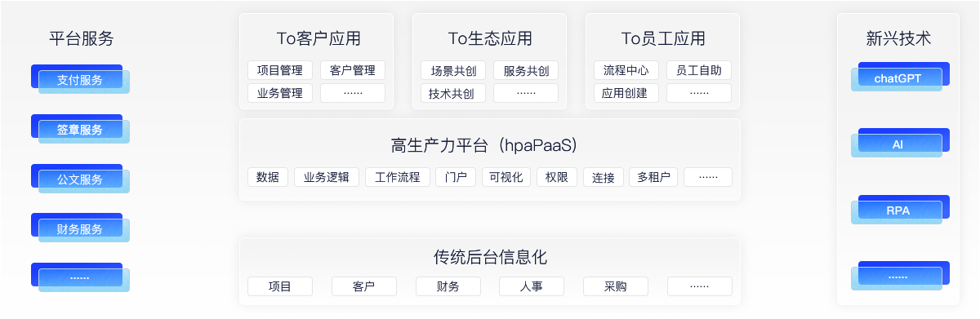Open 流程中心 in To员工应用
The height and width of the screenshot is (319, 980).
(626, 70)
